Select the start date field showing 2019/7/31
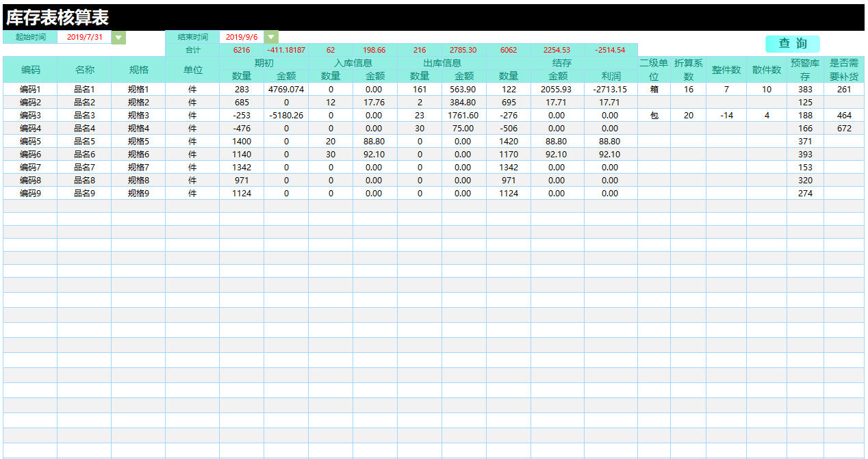The image size is (868, 459). tap(85, 38)
